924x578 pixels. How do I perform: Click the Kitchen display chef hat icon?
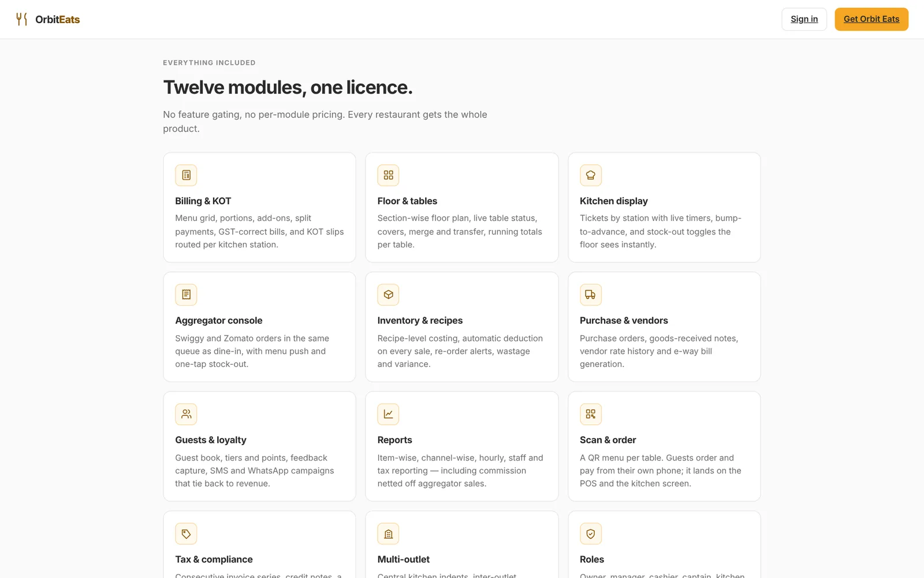(x=591, y=175)
